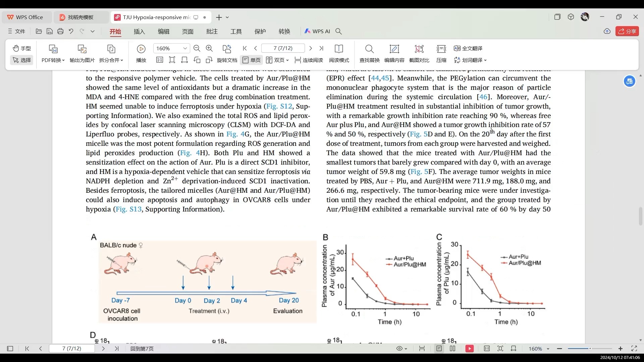Rotate page clockwise icon

point(209,60)
